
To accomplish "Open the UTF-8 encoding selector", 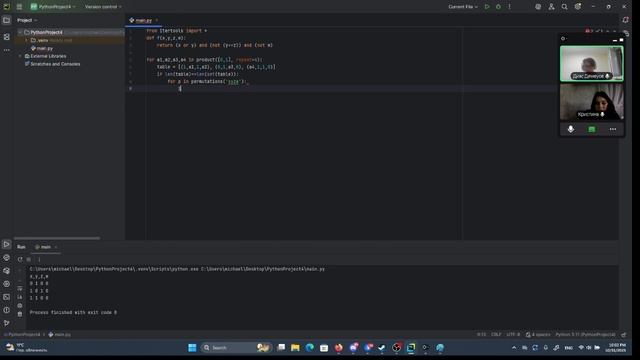I will (513, 334).
